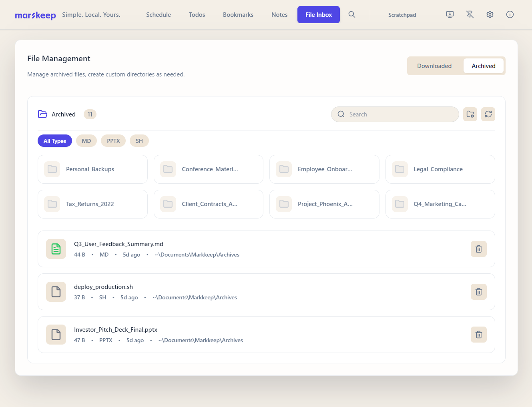Refresh the archived file list

(x=488, y=114)
